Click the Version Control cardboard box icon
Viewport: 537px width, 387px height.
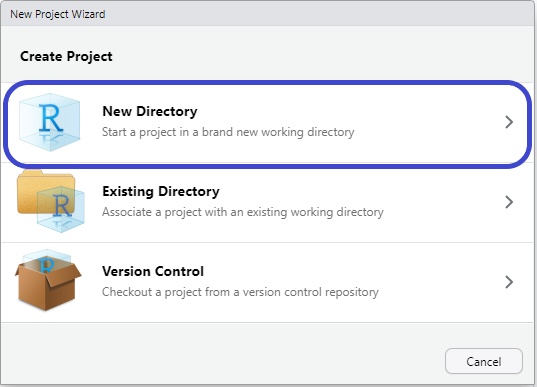[48, 280]
